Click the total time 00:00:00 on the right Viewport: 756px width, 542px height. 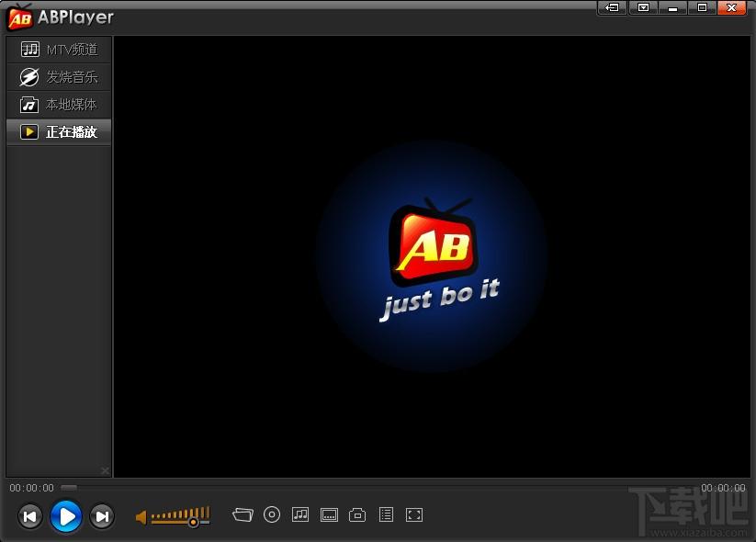pyautogui.click(x=723, y=488)
